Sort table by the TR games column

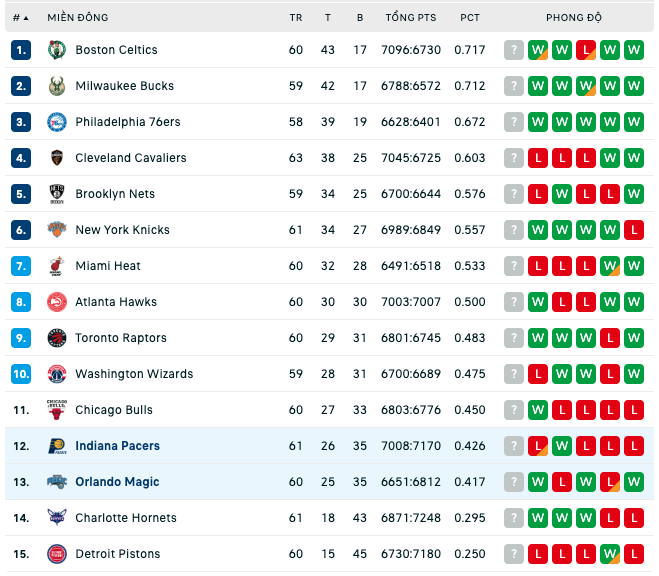296,18
